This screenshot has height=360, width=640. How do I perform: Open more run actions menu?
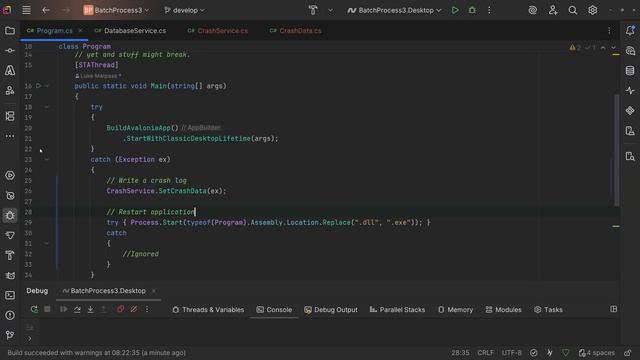coord(489,10)
